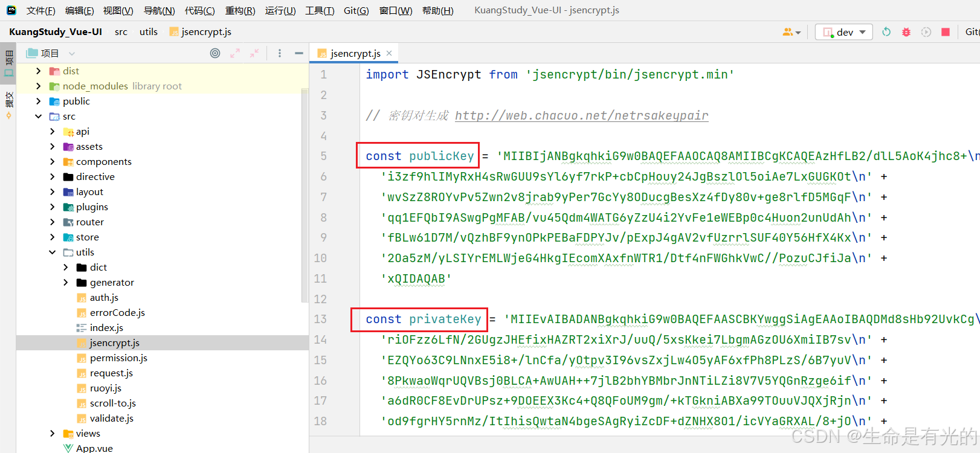Close the jsencrypt.js editor tab

tap(389, 53)
